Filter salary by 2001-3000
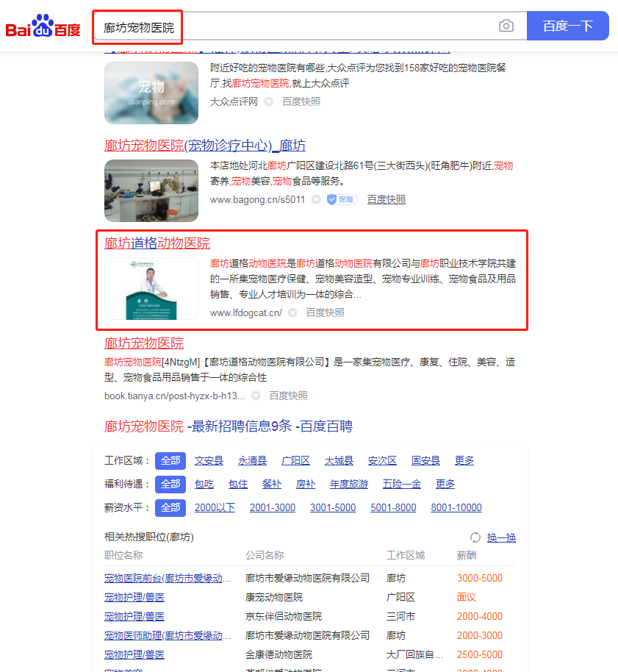The image size is (618, 672). point(273,508)
